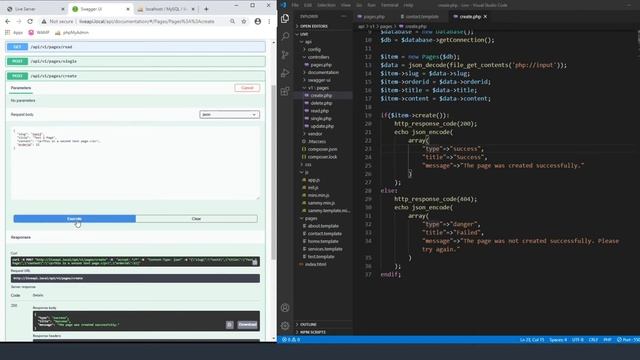
Task: Open services.template in Explorer
Action: pyautogui.click(x=325, y=249)
